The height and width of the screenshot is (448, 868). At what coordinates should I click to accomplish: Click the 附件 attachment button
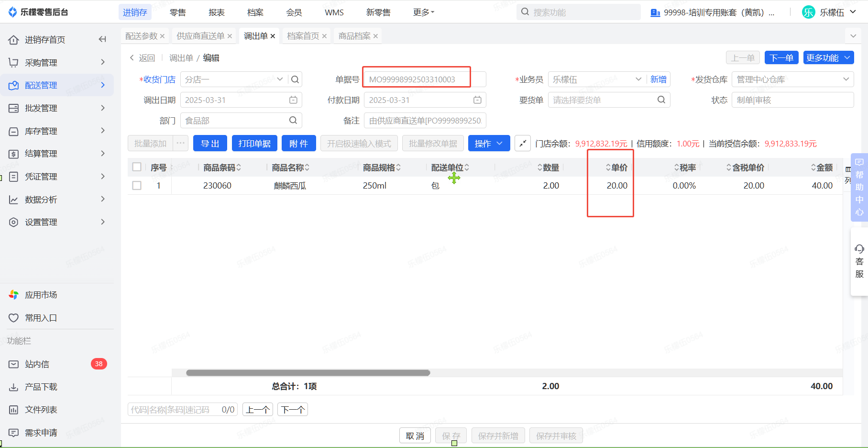298,144
